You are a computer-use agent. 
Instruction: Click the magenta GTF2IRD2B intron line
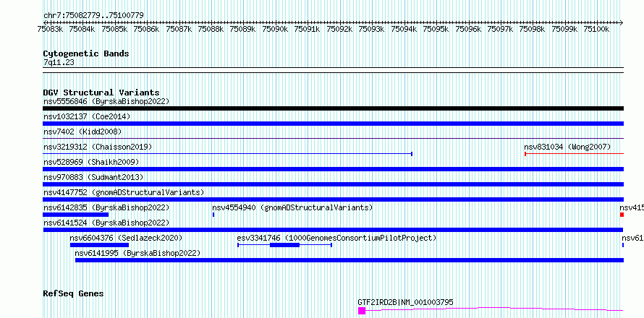point(494,309)
